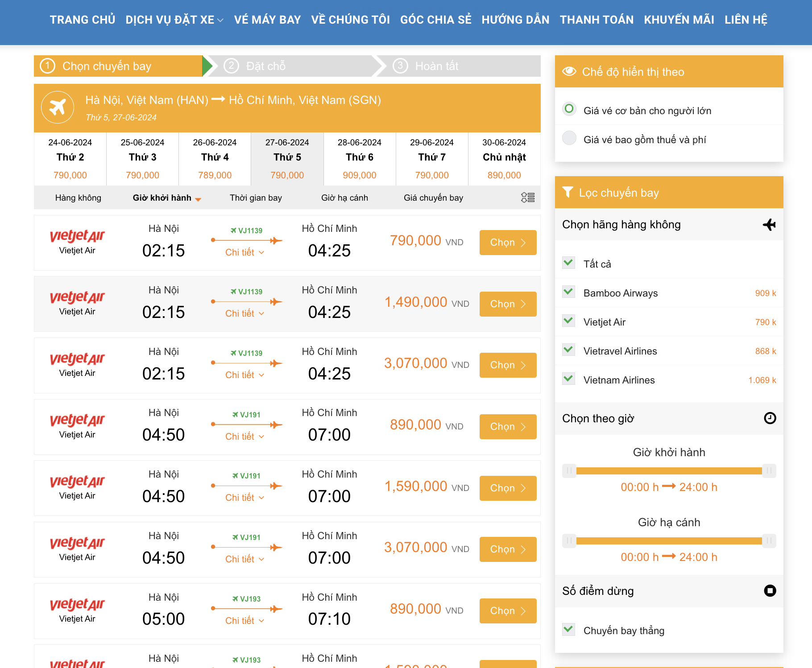812x668 pixels.
Task: Click Vietjet Air logo on 05:00 flight
Action: (77, 604)
